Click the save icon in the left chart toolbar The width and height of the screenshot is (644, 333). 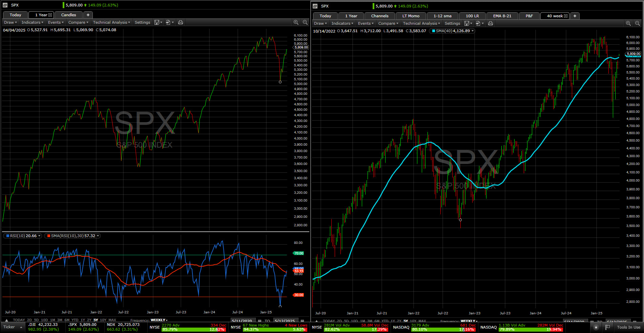pyautogui.click(x=157, y=22)
